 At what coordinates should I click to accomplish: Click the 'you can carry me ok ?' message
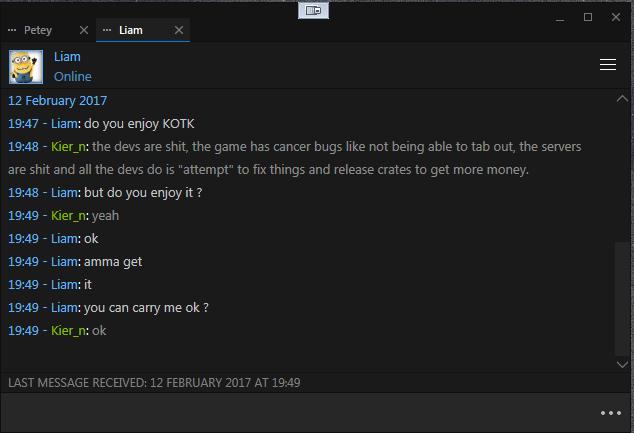pyautogui.click(x=146, y=308)
